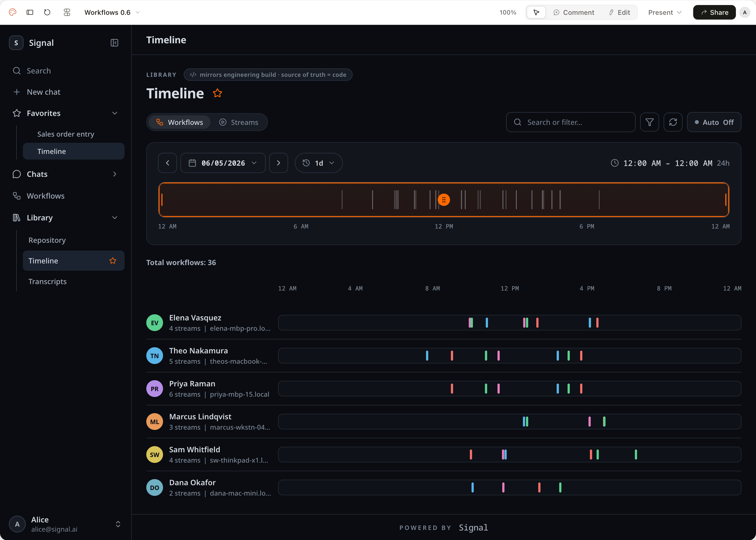Switch to the Streams tab
The height and width of the screenshot is (540, 756).
point(239,122)
